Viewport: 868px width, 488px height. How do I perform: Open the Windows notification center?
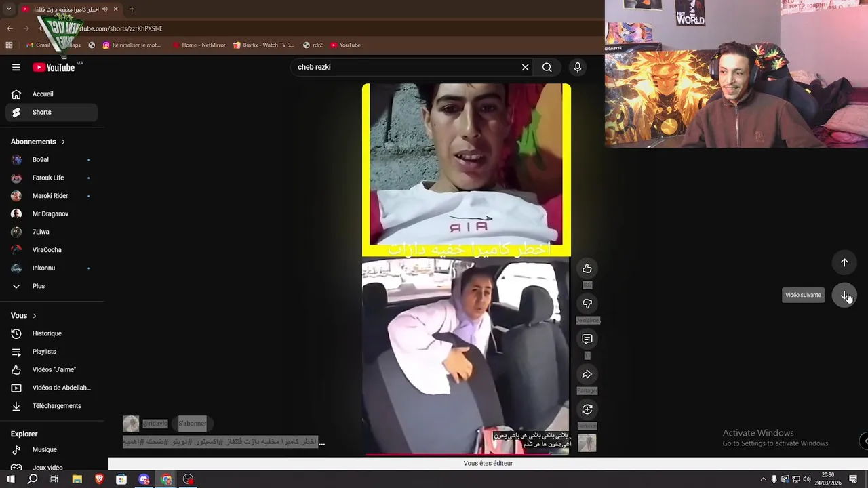click(854, 479)
